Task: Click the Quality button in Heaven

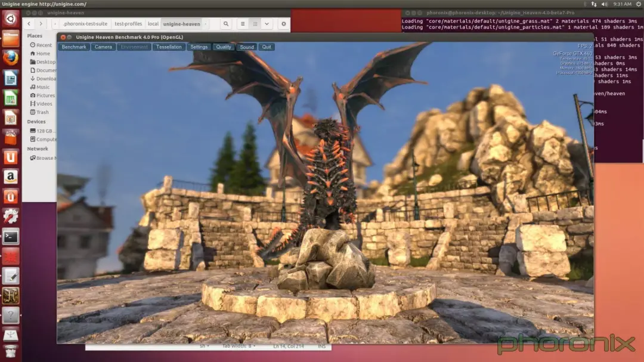Action: tap(224, 47)
